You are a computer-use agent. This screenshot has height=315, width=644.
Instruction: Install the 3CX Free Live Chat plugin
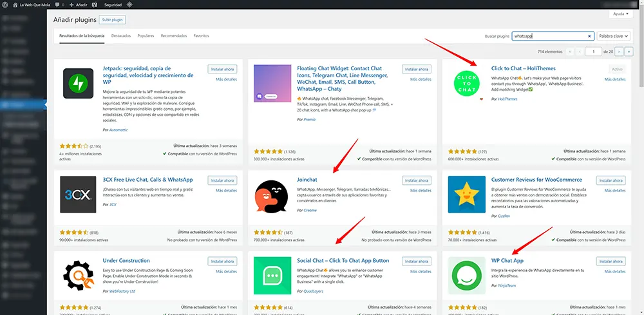[x=222, y=180]
